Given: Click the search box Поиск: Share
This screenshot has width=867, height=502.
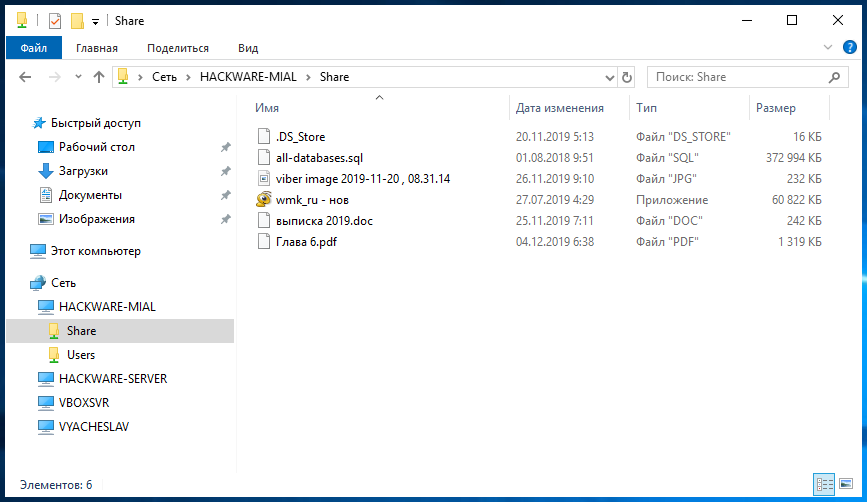Looking at the screenshot, I should coord(738,77).
